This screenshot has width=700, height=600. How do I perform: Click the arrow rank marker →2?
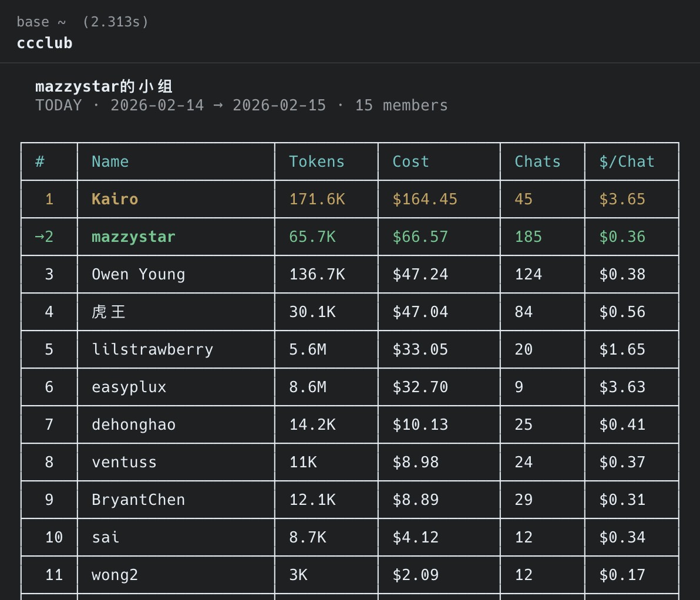pyautogui.click(x=44, y=237)
